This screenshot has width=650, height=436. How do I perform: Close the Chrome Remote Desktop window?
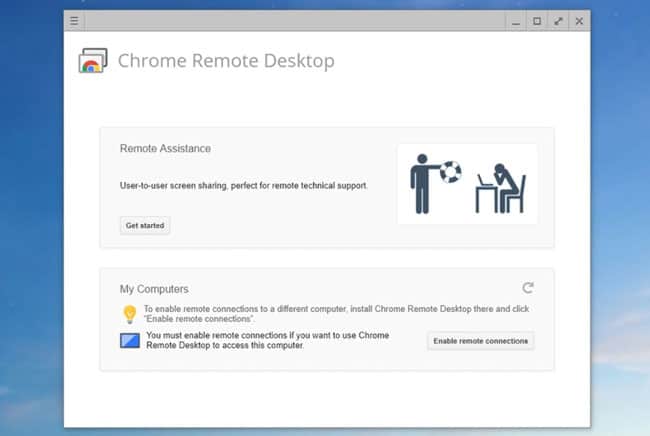(x=579, y=21)
